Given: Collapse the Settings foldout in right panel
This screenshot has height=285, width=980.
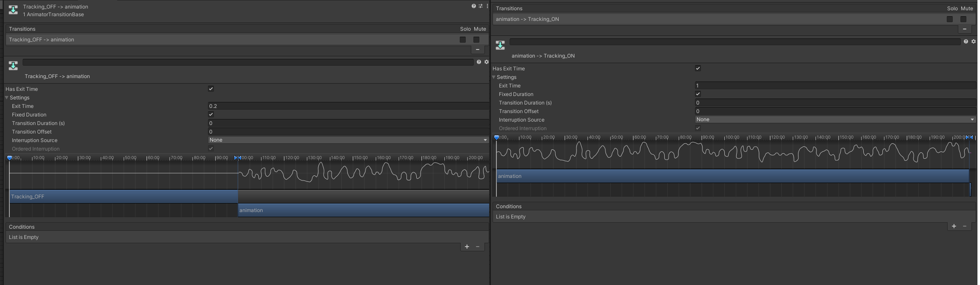Looking at the screenshot, I should (x=494, y=77).
